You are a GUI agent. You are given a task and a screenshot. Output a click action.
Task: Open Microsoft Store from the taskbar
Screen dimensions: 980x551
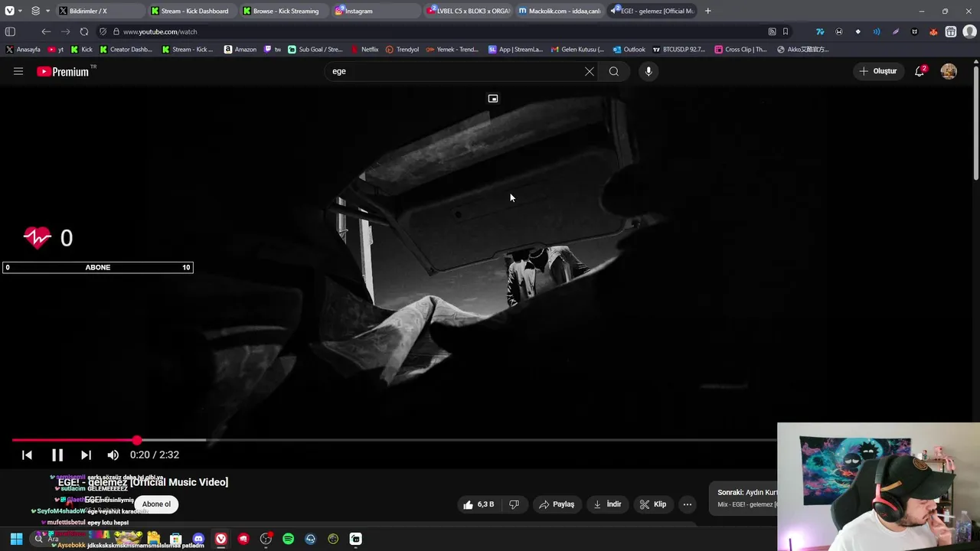[175, 539]
